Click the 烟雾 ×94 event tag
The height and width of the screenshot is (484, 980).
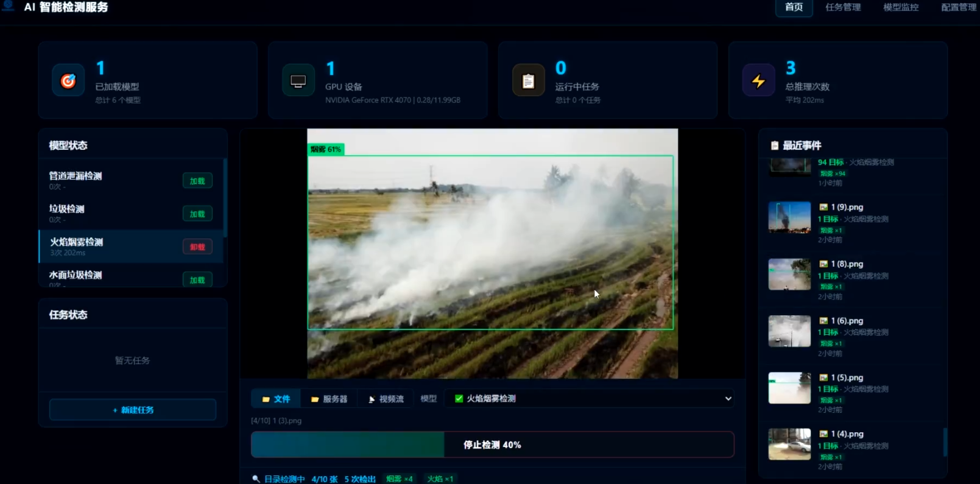[833, 174]
